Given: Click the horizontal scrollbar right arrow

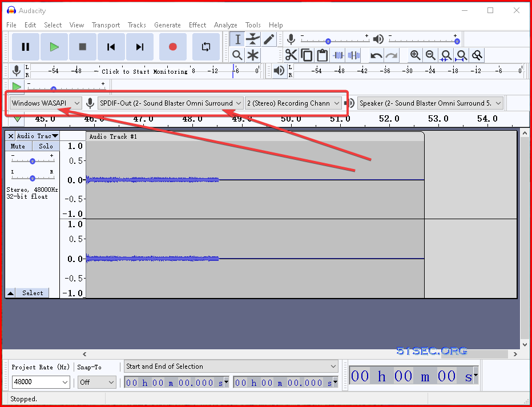Looking at the screenshot, I should (x=515, y=354).
